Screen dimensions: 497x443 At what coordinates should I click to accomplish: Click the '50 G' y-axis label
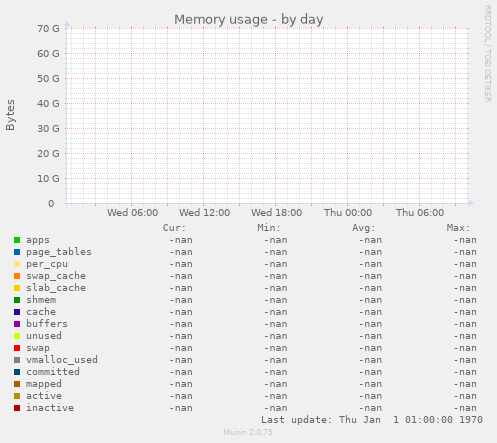point(48,79)
